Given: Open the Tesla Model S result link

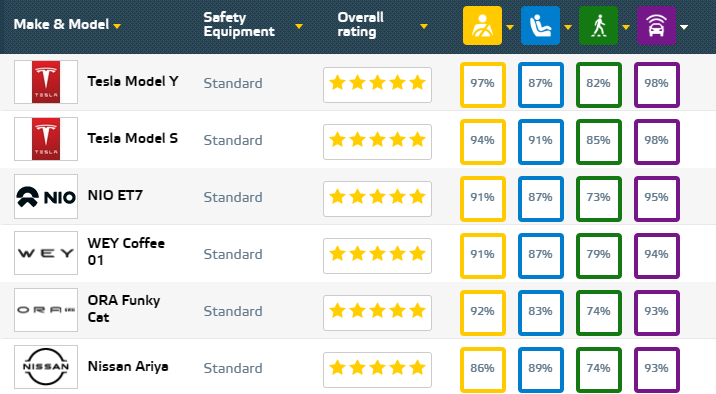Looking at the screenshot, I should [x=132, y=138].
